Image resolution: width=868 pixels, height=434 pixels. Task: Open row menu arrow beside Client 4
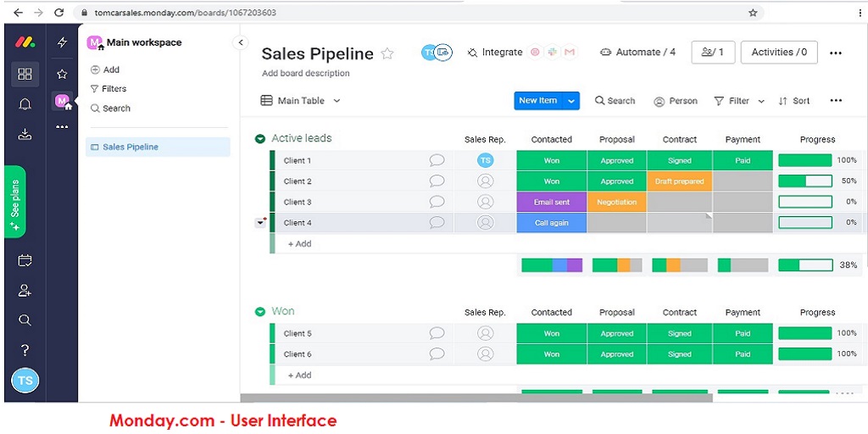coord(260,223)
